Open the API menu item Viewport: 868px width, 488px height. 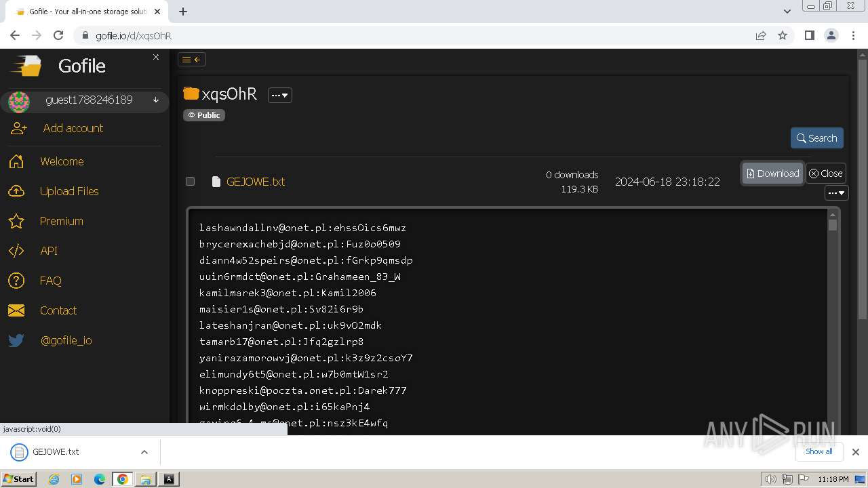coord(49,251)
